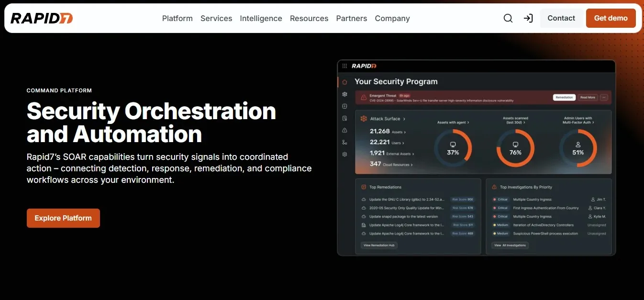This screenshot has height=300, width=644.
Task: Open the ellipsis menu on the Emergent Threat banner
Action: (604, 97)
